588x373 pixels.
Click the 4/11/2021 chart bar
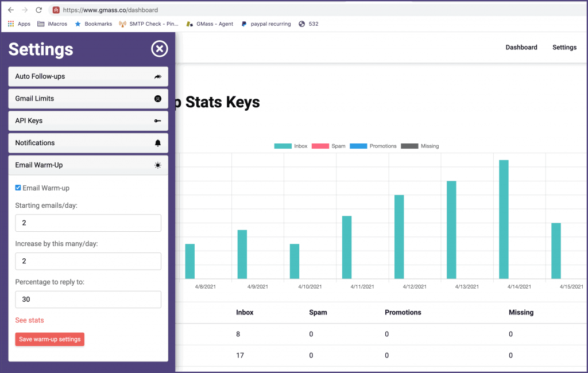tap(347, 247)
